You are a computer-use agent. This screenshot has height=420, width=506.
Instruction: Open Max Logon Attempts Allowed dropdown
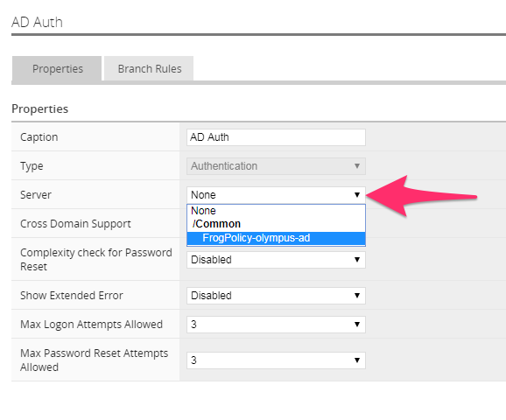click(x=276, y=325)
